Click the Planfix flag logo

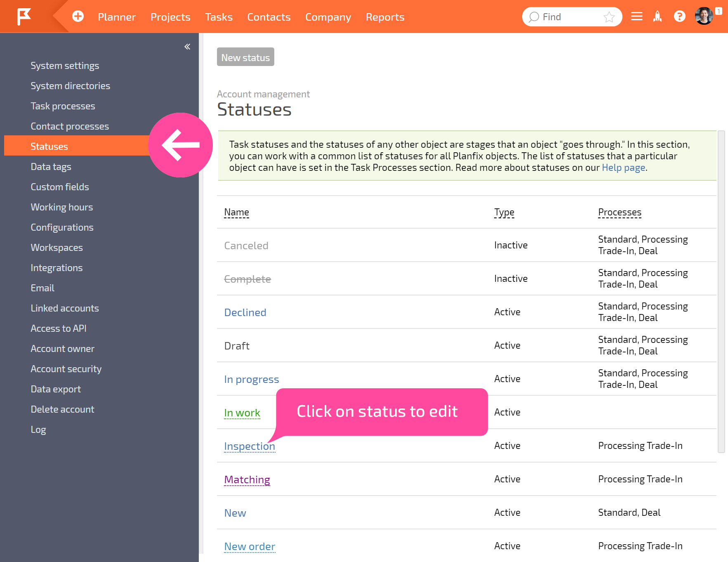24,17
